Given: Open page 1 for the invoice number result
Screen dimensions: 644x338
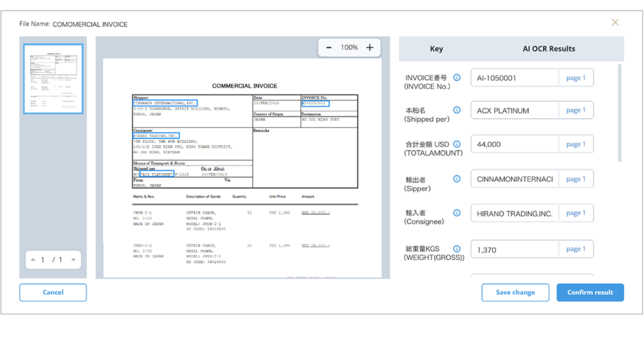Looking at the screenshot, I should point(576,77).
